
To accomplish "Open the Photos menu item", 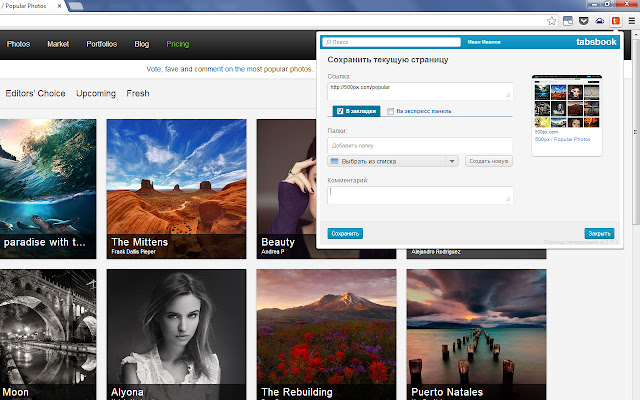I will [x=18, y=44].
